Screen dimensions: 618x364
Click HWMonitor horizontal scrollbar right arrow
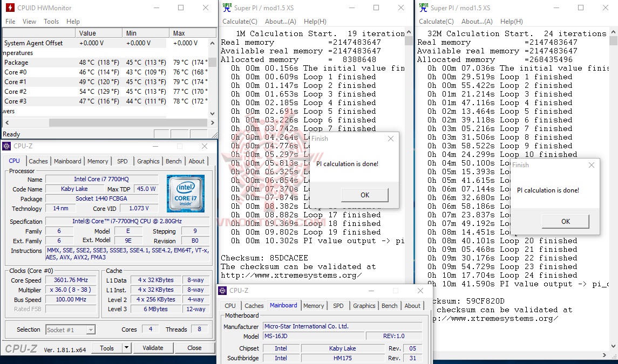coord(213,122)
